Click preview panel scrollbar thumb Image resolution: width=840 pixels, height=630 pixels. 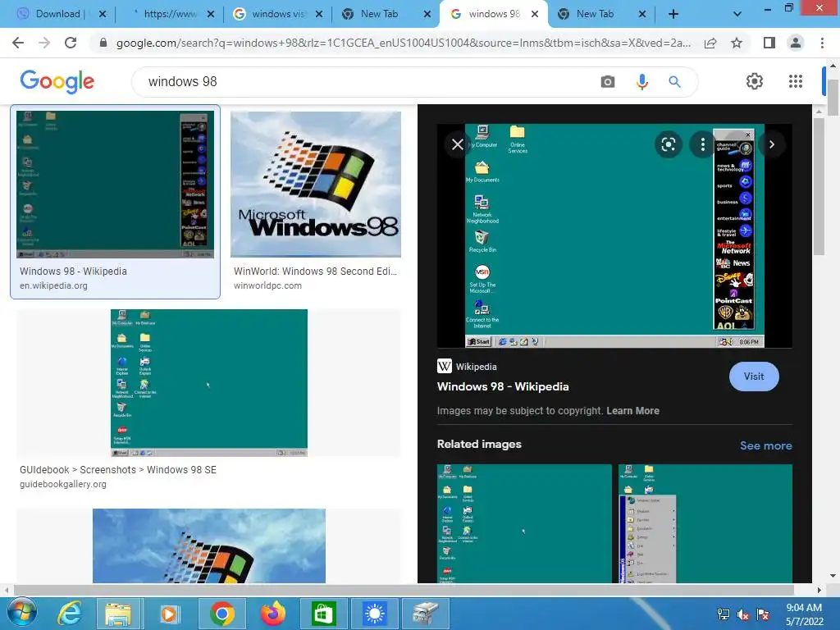coord(819,186)
